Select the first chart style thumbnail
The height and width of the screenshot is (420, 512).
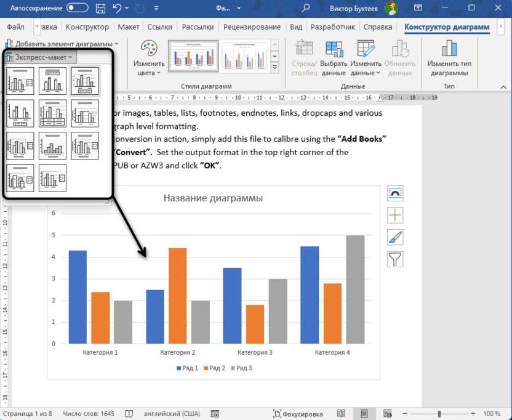[x=193, y=56]
